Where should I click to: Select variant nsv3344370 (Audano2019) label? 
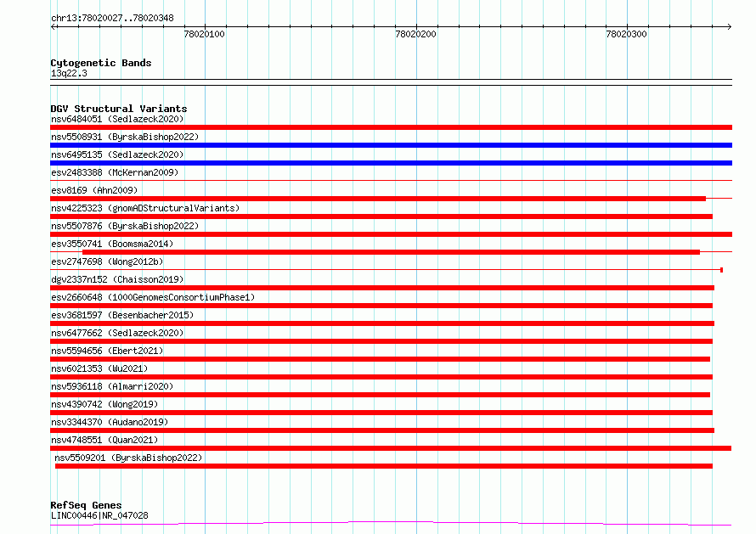click(110, 422)
